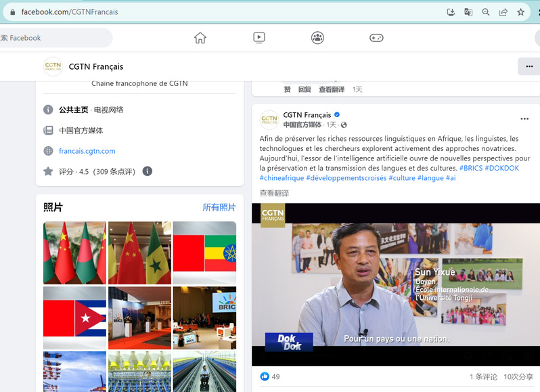Open the #DOKDOK hashtag
The width and height of the screenshot is (540, 392).
pos(502,168)
